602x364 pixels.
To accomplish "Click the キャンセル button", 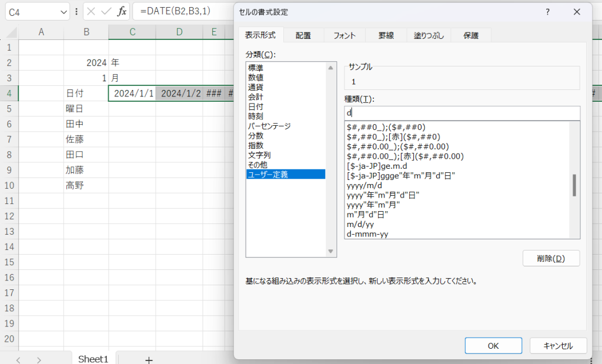I will pyautogui.click(x=558, y=346).
